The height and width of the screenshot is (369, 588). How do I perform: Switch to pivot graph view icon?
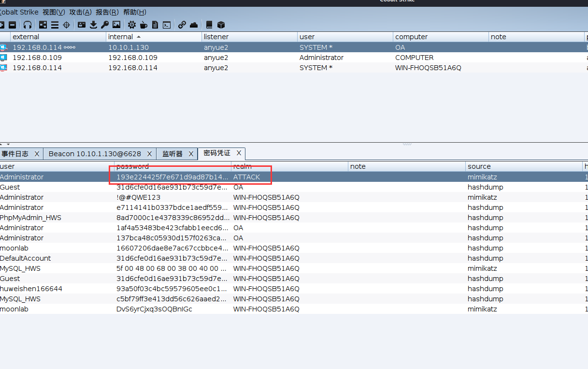tap(43, 25)
